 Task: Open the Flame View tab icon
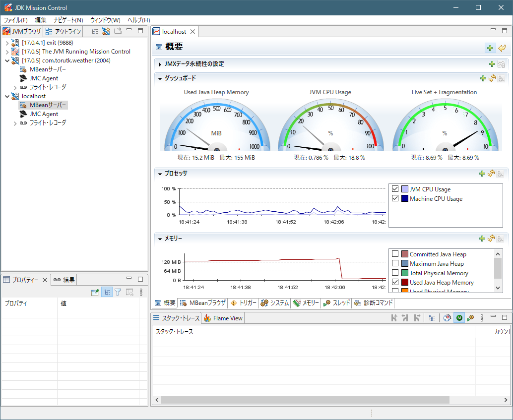[207, 318]
